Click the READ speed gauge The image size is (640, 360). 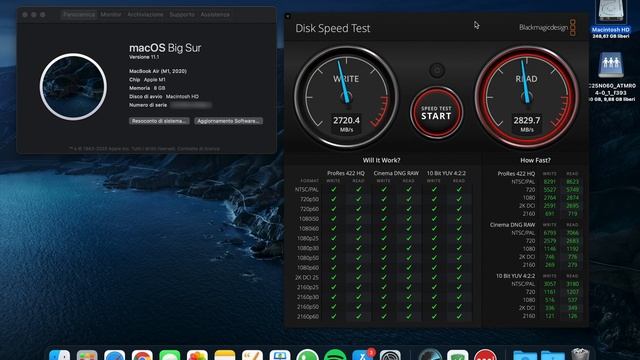tap(527, 97)
